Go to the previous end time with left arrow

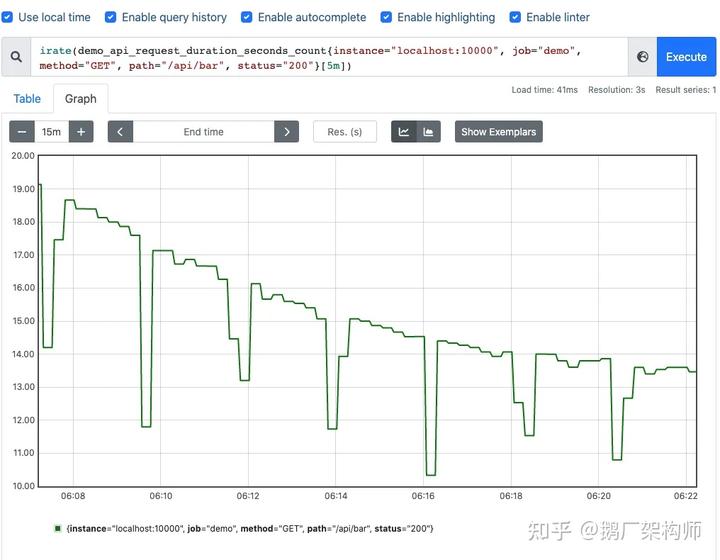120,132
